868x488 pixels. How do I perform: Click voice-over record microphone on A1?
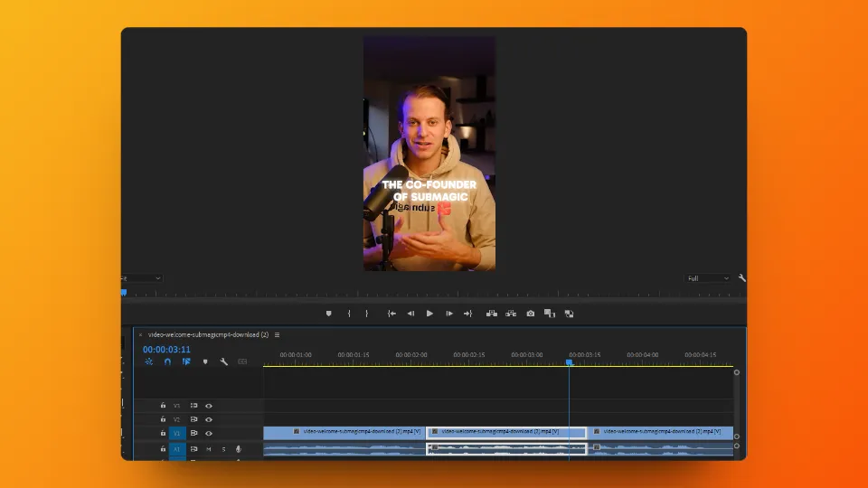(x=239, y=449)
